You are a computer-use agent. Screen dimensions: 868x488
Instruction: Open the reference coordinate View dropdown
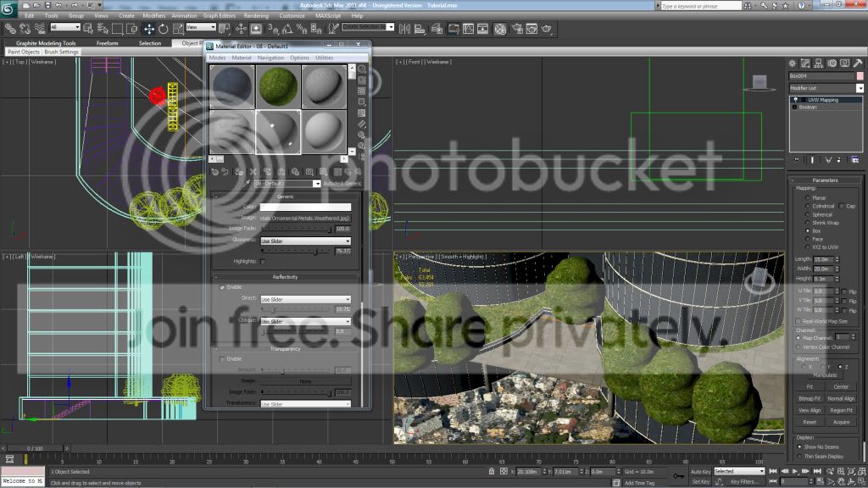pos(200,26)
